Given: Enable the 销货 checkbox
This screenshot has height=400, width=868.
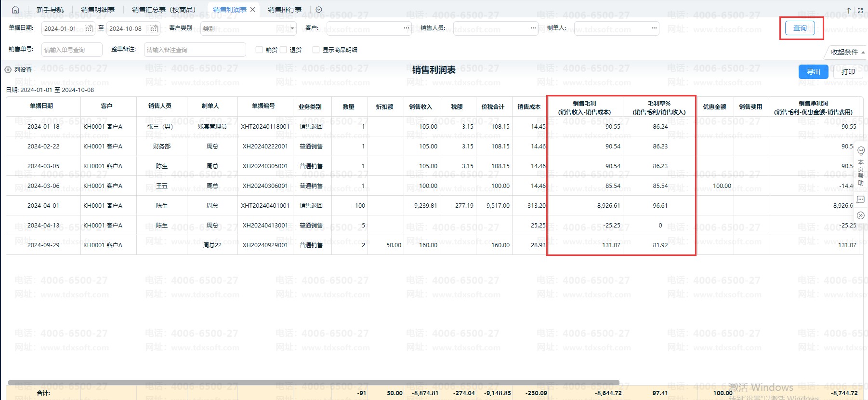Looking at the screenshot, I should point(259,50).
